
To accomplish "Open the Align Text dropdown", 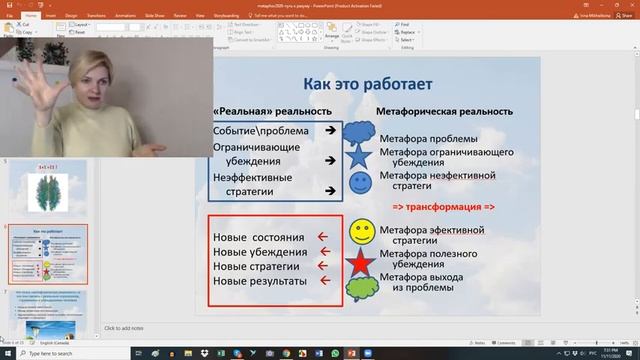I will pos(241,32).
